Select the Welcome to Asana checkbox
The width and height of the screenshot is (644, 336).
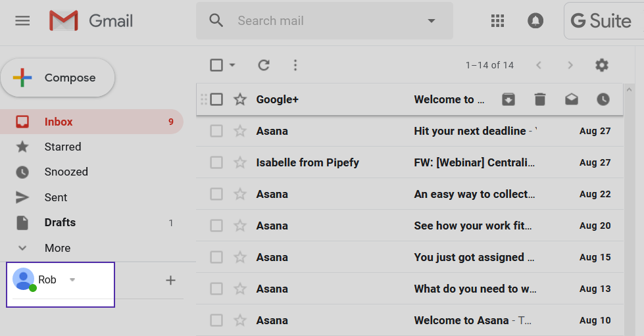pyautogui.click(x=216, y=320)
